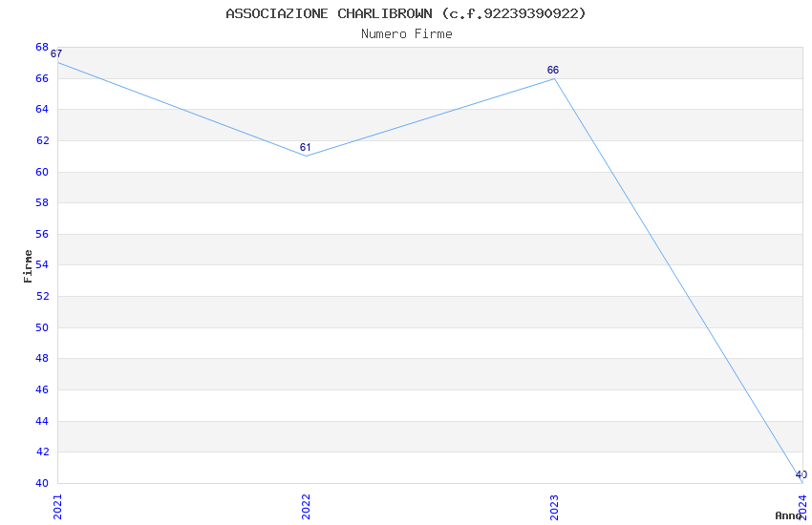Click the chart title ASSOCIAZIONE CHARLIBROWN

(x=405, y=13)
